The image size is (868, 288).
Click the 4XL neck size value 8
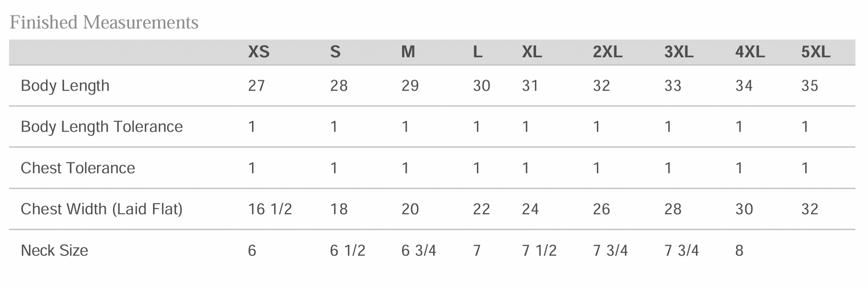click(x=739, y=251)
